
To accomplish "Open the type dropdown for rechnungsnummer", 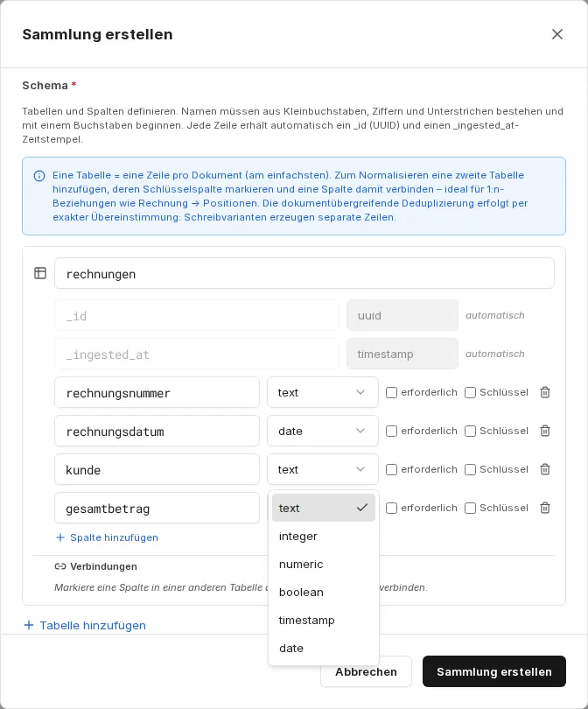I will (323, 392).
